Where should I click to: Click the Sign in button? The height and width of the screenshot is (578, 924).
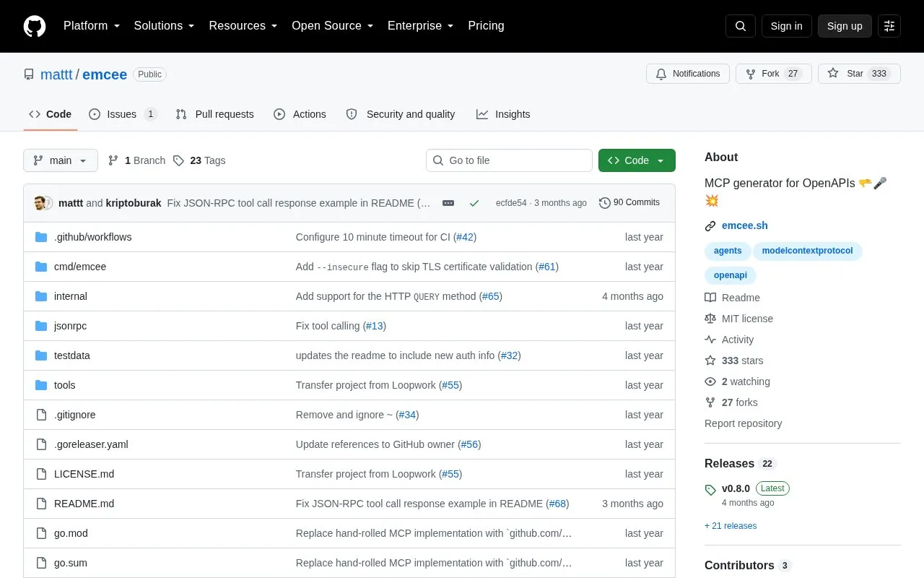(x=786, y=26)
